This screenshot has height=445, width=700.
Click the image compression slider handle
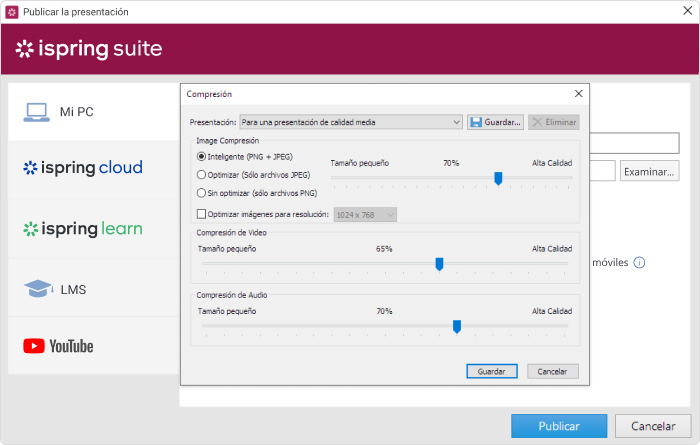(498, 179)
